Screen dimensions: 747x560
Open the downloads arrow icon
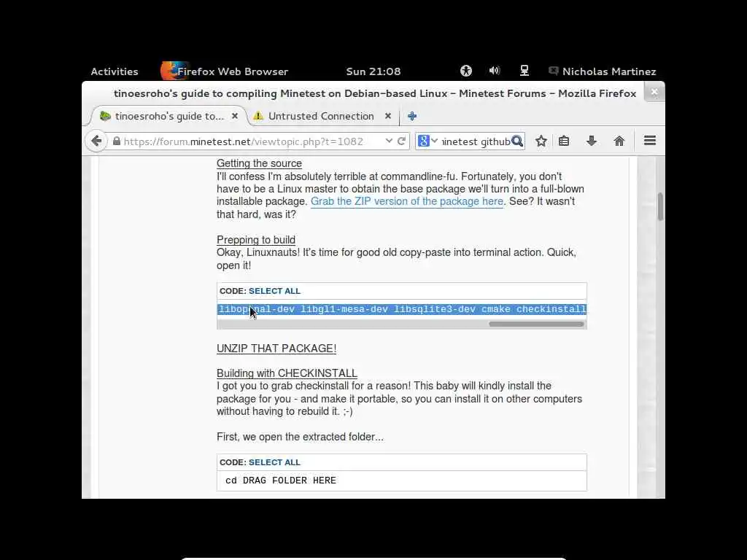tap(591, 141)
